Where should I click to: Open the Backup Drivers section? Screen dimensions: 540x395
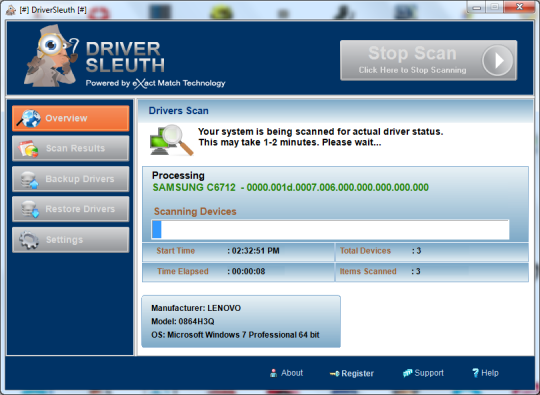[71, 179]
